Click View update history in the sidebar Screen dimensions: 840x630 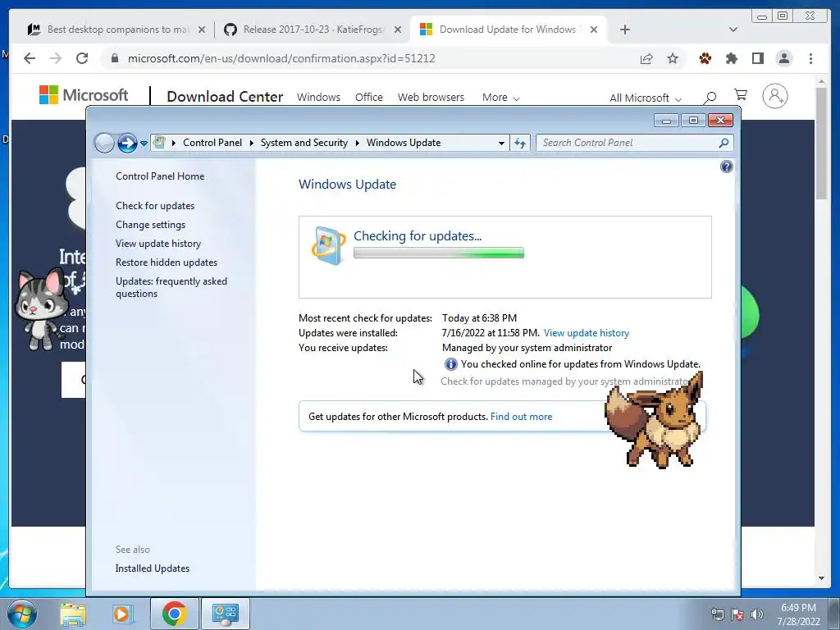tap(158, 243)
